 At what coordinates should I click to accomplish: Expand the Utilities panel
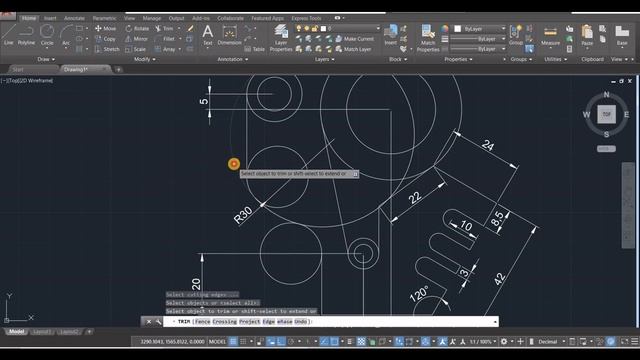point(556,59)
